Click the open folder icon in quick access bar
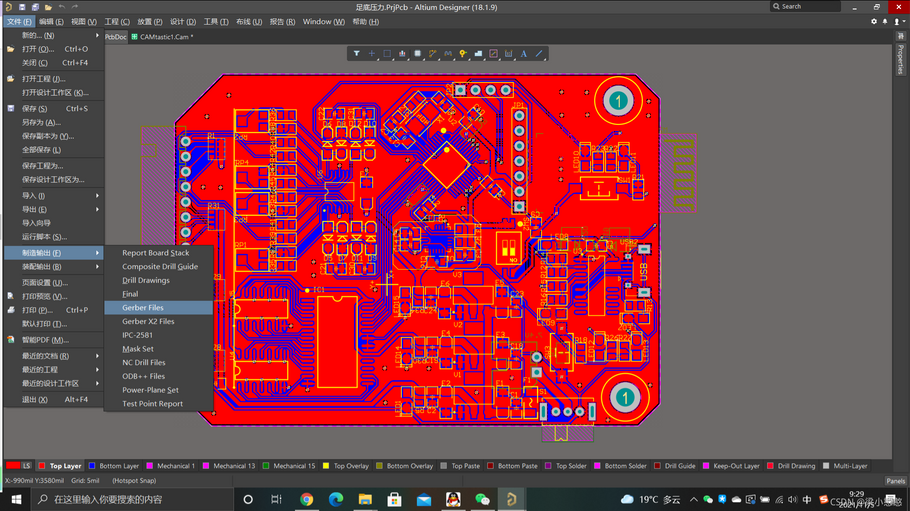 click(x=48, y=7)
